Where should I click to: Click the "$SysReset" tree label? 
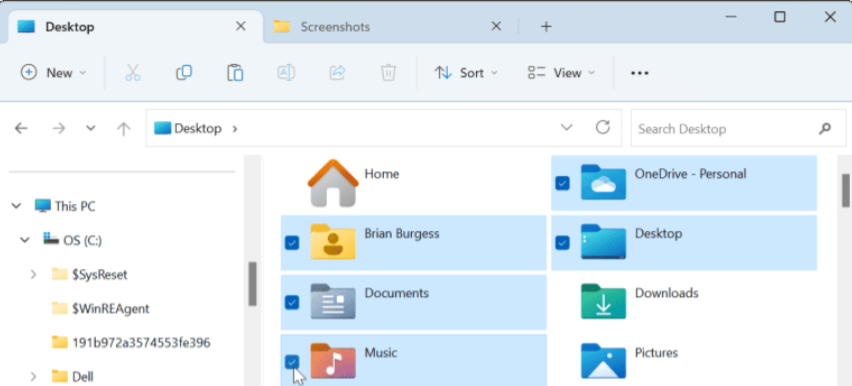pos(100,275)
